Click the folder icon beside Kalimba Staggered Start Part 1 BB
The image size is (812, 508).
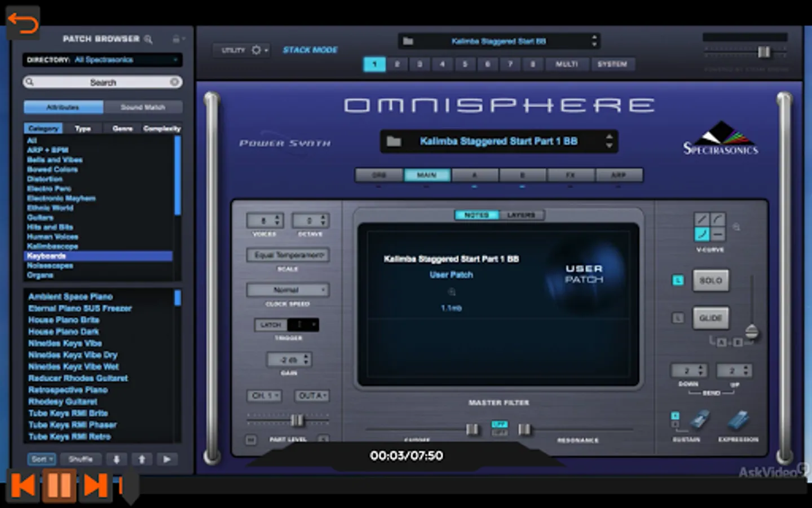(394, 141)
